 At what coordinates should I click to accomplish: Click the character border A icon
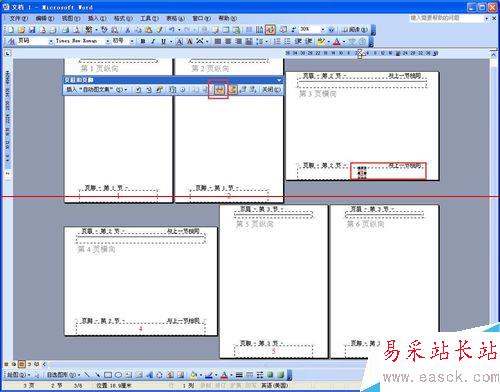click(x=180, y=41)
